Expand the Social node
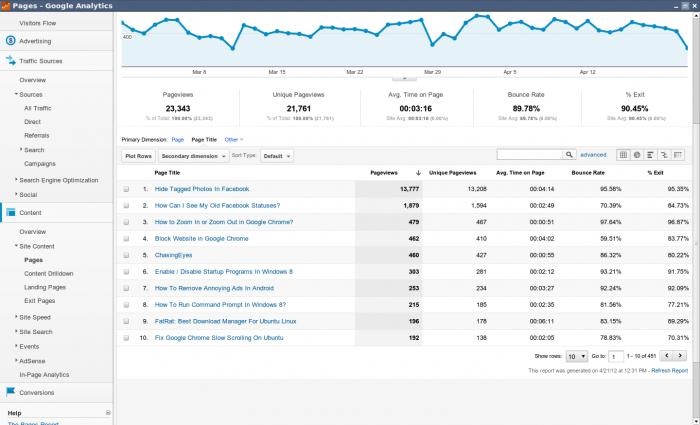This screenshot has width=700, height=425. pyautogui.click(x=16, y=194)
